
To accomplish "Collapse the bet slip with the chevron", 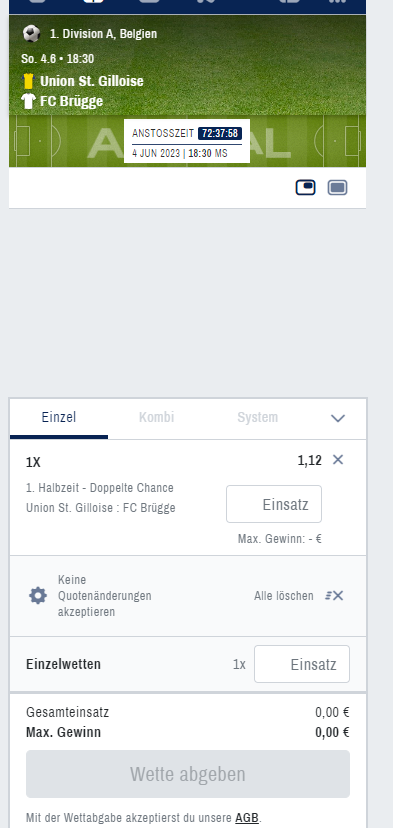I will [338, 418].
